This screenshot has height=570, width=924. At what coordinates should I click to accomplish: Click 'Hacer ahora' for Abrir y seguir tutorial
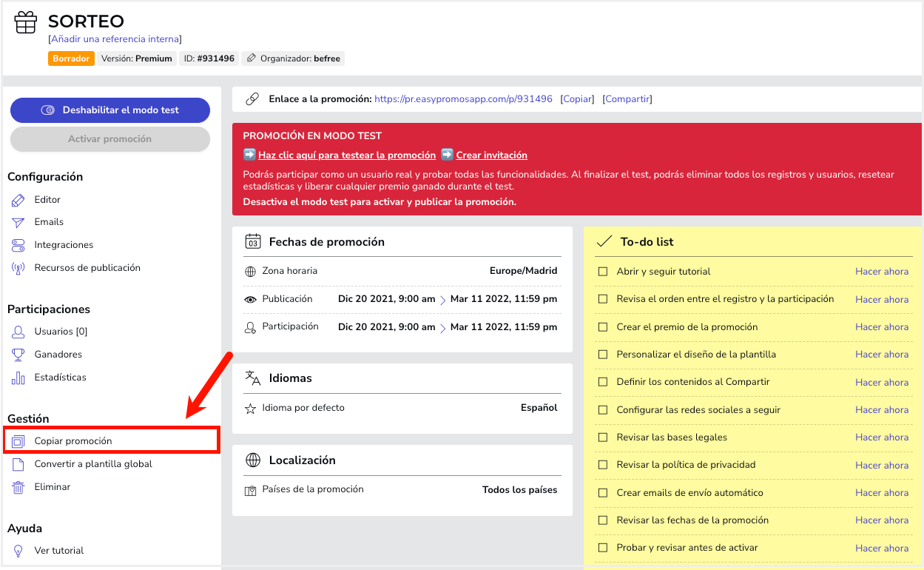tap(882, 272)
